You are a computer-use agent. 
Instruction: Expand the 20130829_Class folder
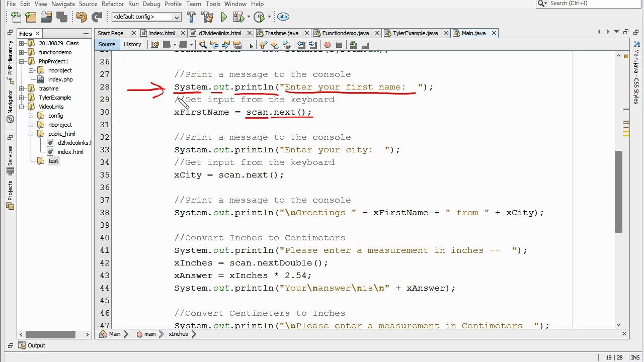(22, 43)
